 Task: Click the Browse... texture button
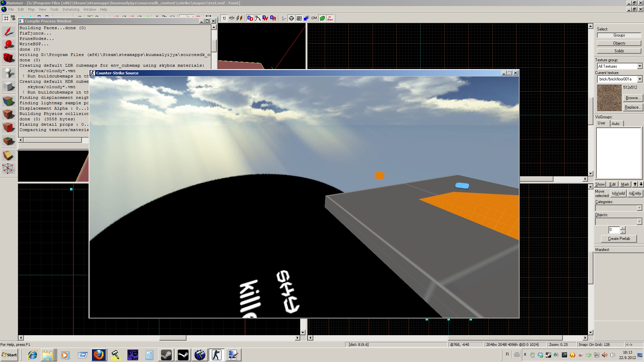click(632, 98)
